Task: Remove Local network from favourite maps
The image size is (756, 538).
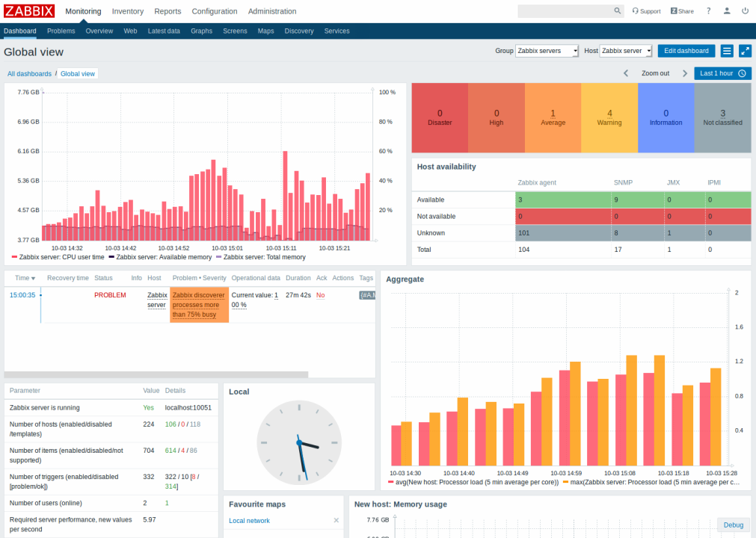Action: click(x=336, y=520)
